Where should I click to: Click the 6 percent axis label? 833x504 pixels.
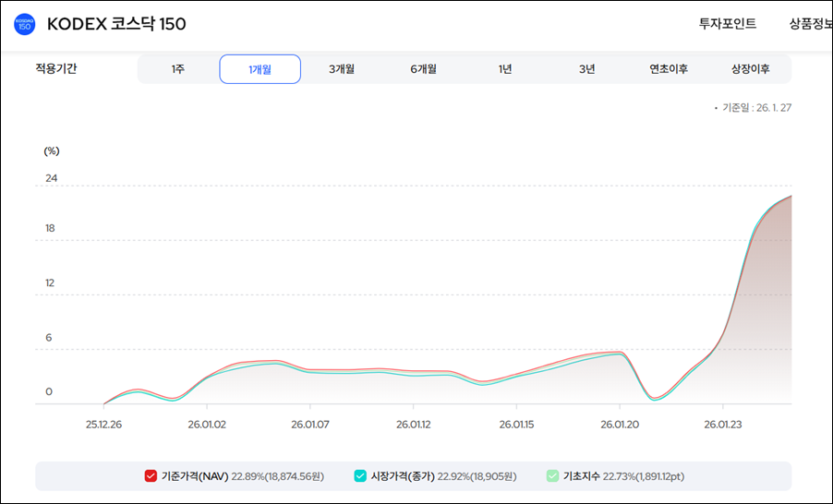click(x=49, y=338)
